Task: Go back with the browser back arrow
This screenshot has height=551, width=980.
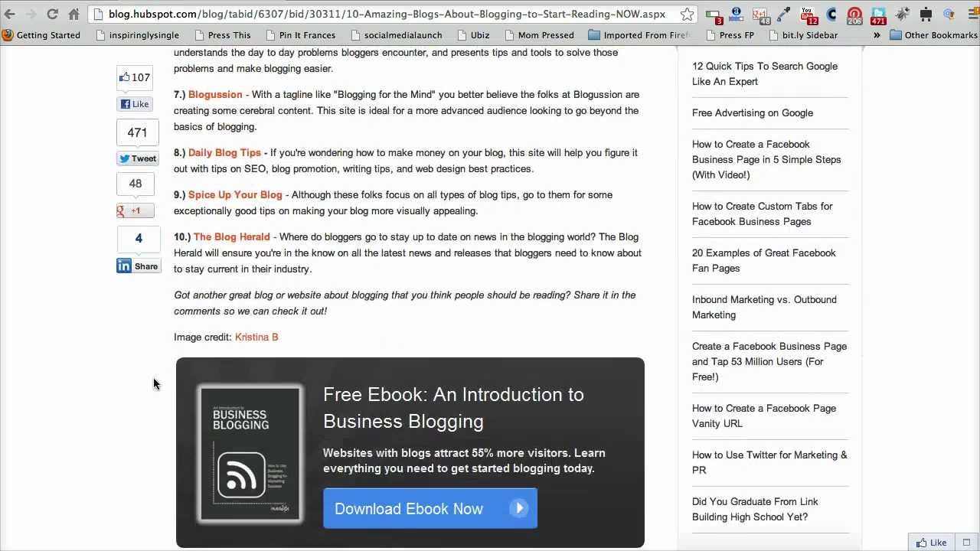Action: tap(10, 14)
